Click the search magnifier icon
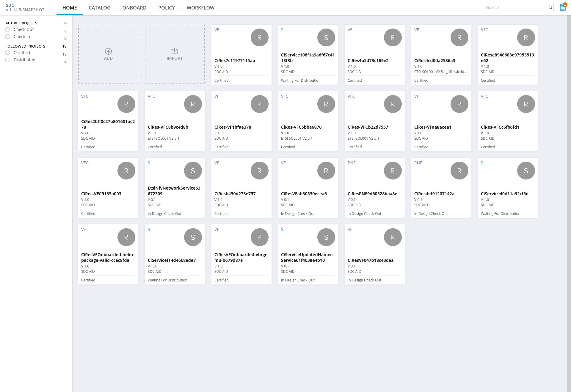571x392 pixels. (x=550, y=7)
